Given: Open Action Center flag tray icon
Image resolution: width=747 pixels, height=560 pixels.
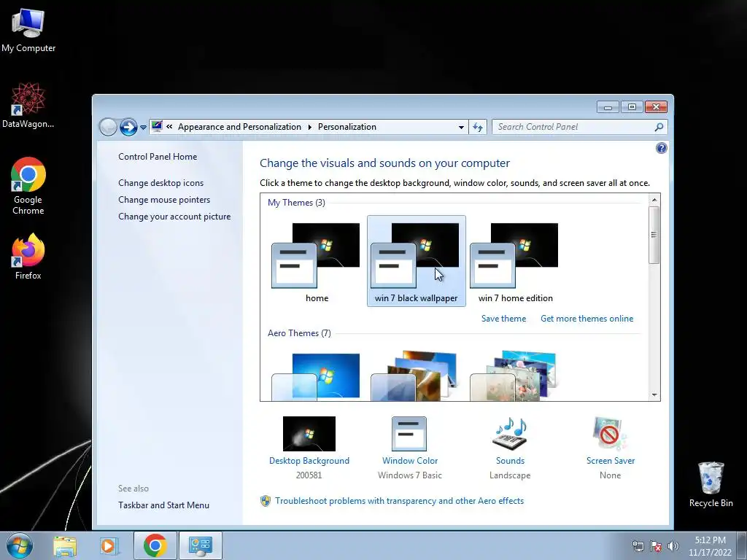Looking at the screenshot, I should point(656,546).
